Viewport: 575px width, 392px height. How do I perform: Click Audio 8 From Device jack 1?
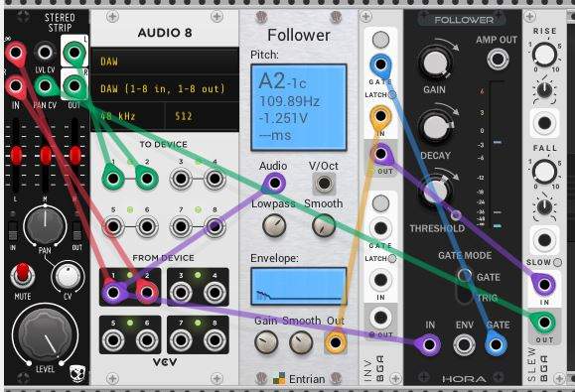pos(113,293)
